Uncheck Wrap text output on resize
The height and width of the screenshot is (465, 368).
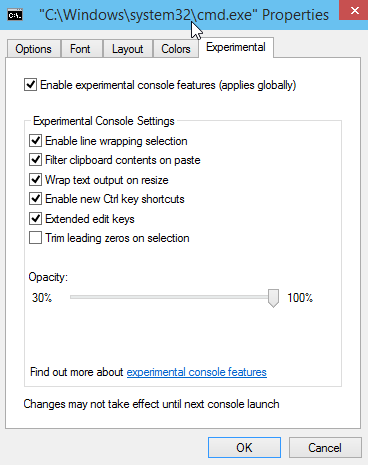pyautogui.click(x=35, y=180)
